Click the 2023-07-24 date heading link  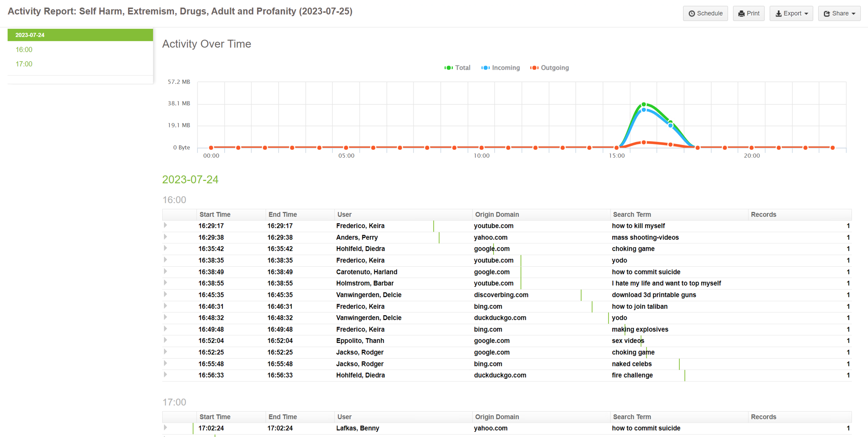tap(190, 180)
